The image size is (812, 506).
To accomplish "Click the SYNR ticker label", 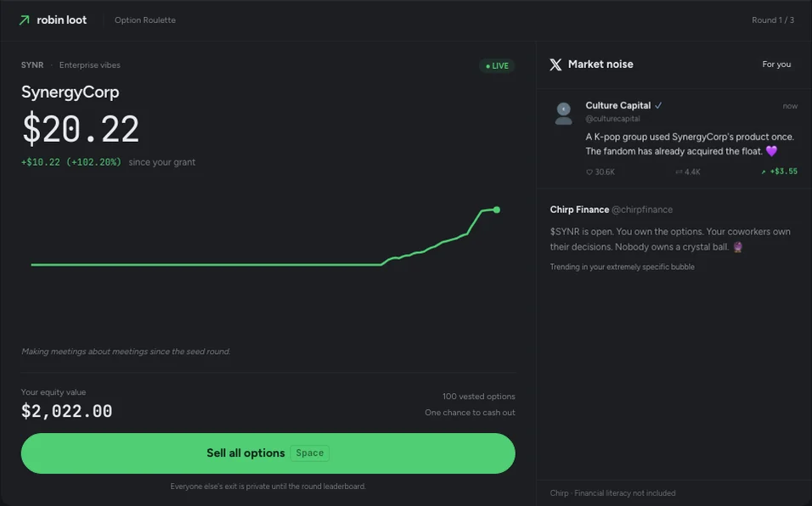I will tap(32, 65).
